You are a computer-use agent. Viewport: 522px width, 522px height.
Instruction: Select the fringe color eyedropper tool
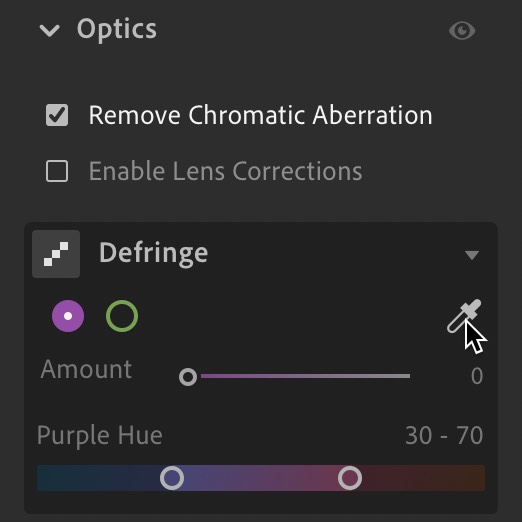(464, 316)
